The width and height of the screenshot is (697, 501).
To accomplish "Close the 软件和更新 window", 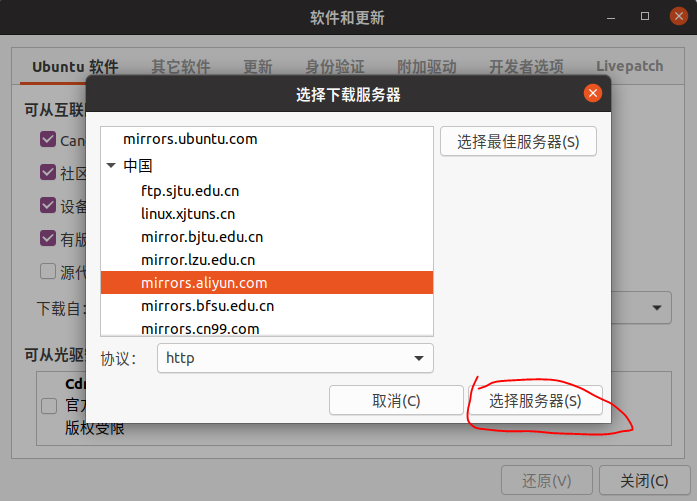I will tap(679, 16).
